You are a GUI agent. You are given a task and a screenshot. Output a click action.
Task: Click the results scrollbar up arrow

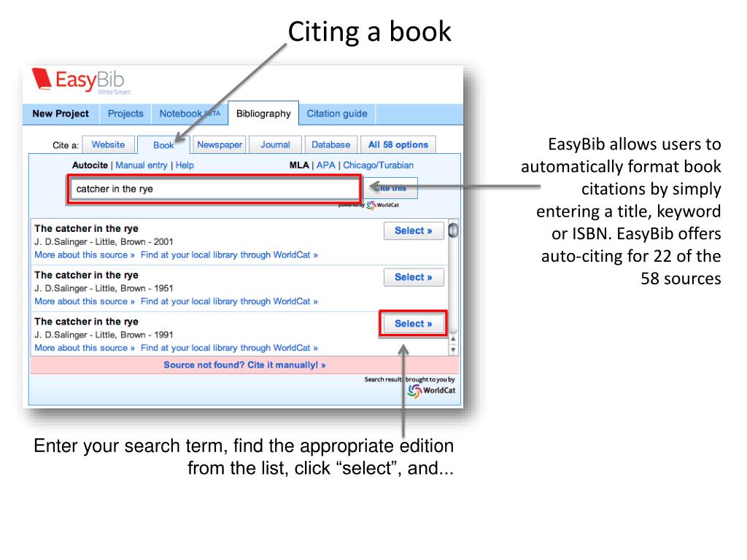tap(453, 339)
